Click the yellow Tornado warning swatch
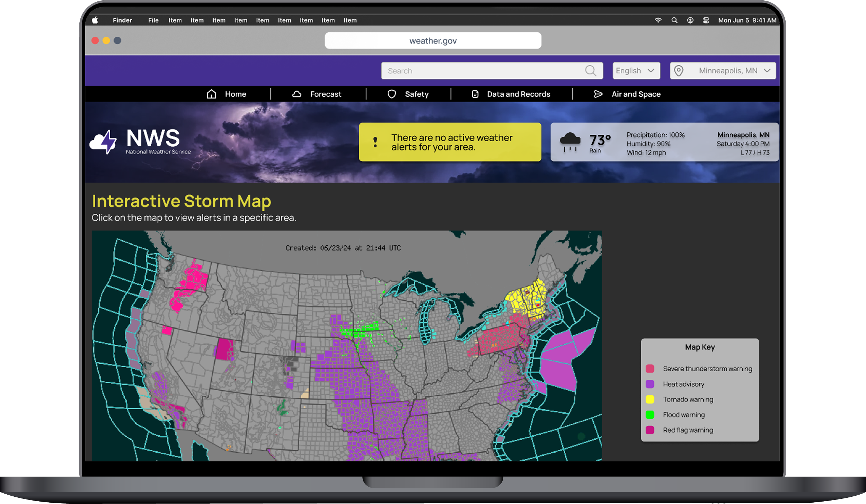This screenshot has width=866, height=504. [649, 399]
